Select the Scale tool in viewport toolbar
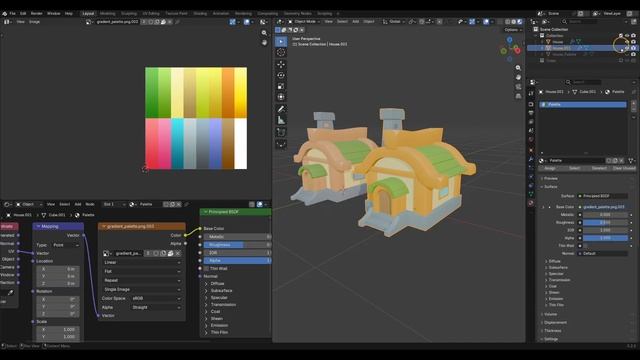Viewport: 640px width, 360px height. coord(281,86)
